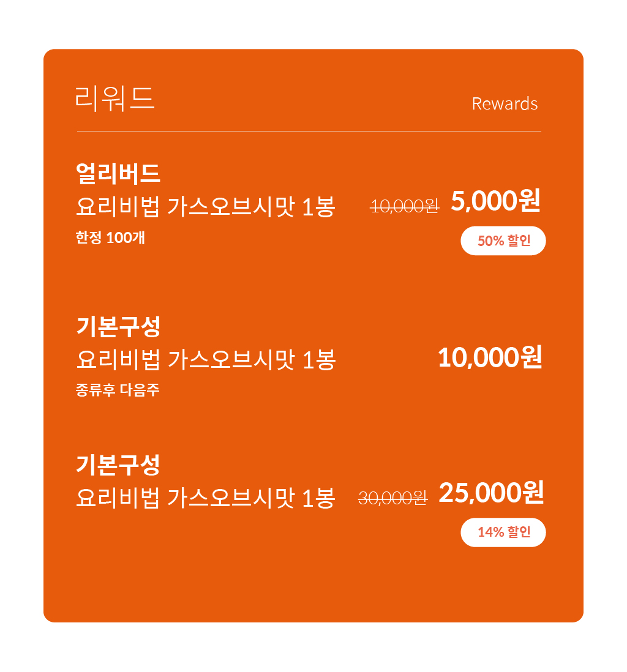Click the 5,000원 discounted price
The image size is (627, 672).
[x=495, y=200]
